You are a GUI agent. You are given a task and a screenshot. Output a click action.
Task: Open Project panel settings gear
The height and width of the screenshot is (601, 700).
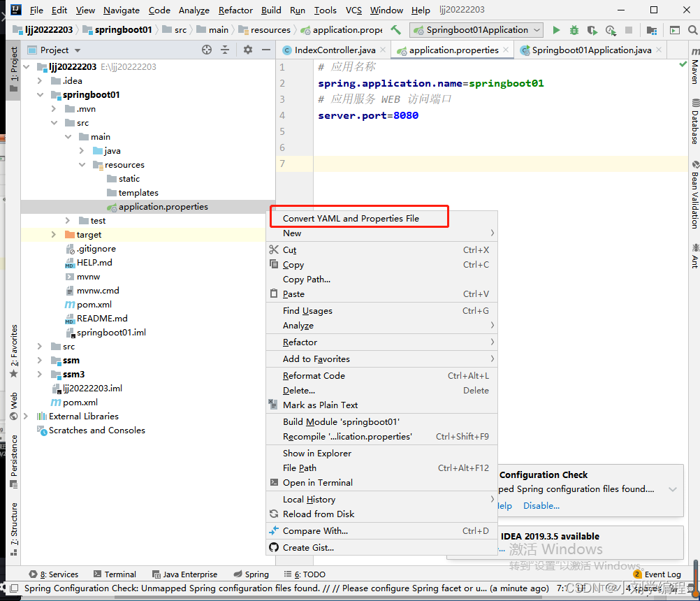[x=248, y=50]
